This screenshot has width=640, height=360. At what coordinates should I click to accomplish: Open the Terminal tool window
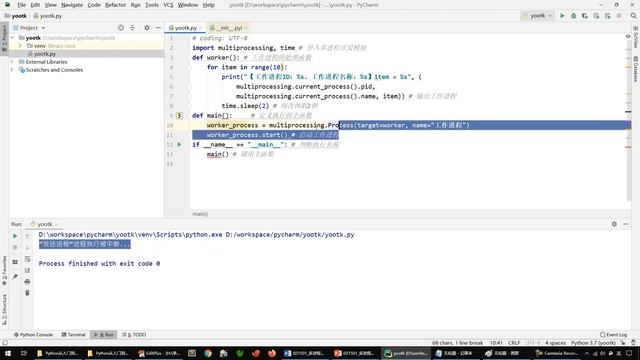coord(73,335)
